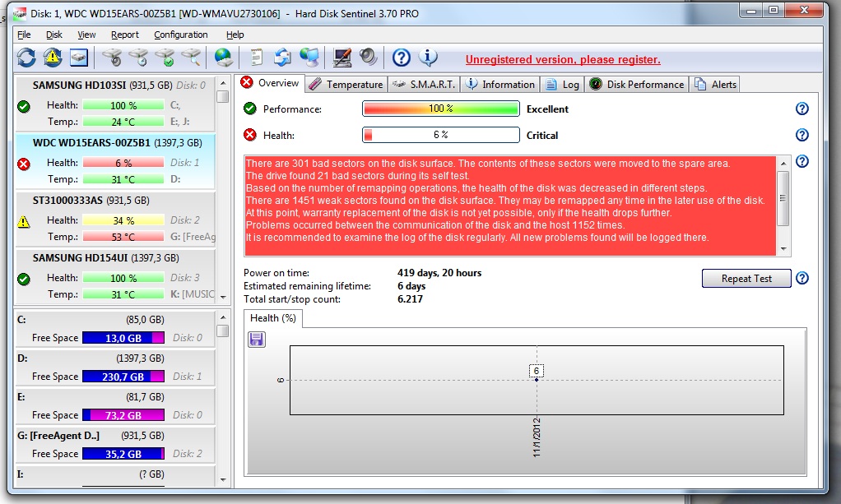This screenshot has height=504, width=841.
Task: Open the configuration monitor icon
Action: (x=342, y=58)
